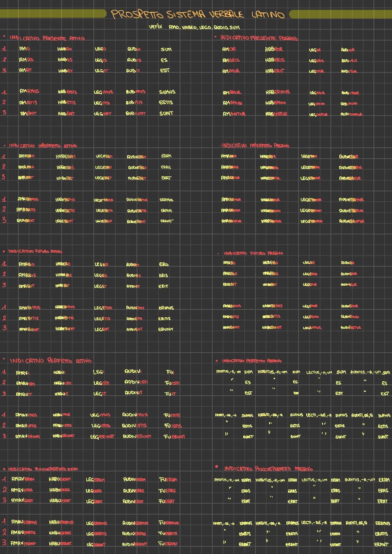Click the pluperfect form 'AUDIVERAM'

135,480
